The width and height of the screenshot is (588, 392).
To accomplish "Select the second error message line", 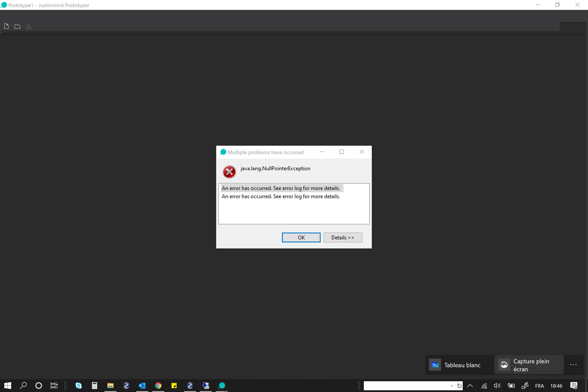I will click(281, 196).
